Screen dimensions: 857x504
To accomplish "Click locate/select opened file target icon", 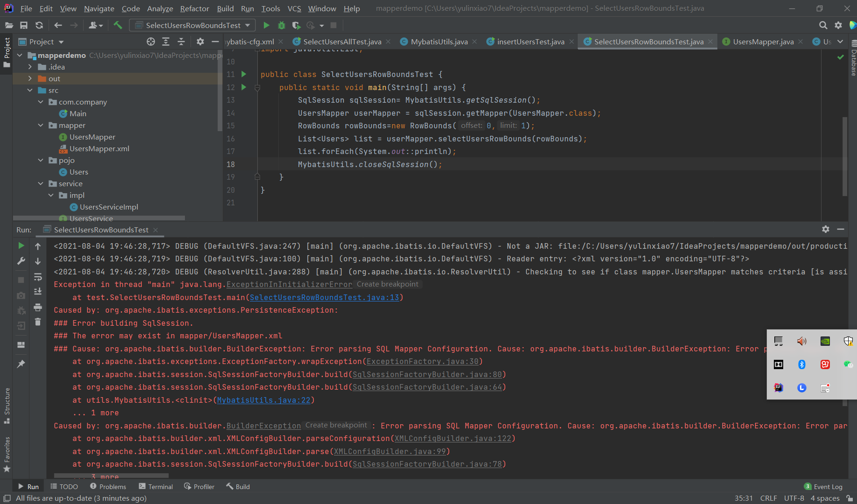I will 150,42.
